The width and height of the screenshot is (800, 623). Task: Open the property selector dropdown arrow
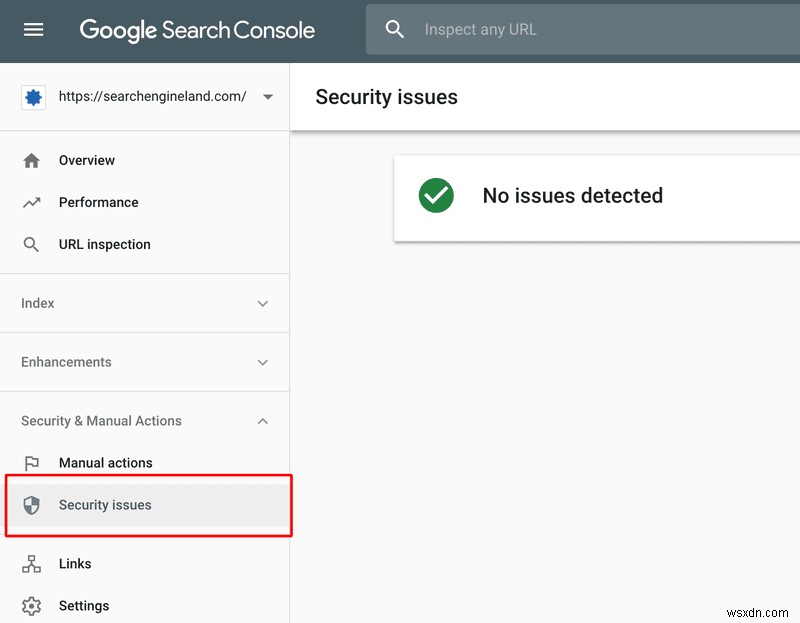tap(267, 97)
